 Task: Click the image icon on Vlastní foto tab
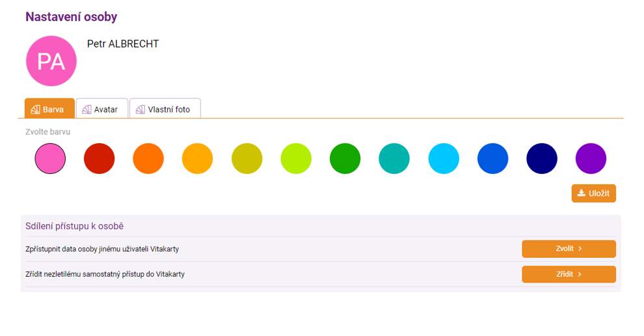point(140,109)
